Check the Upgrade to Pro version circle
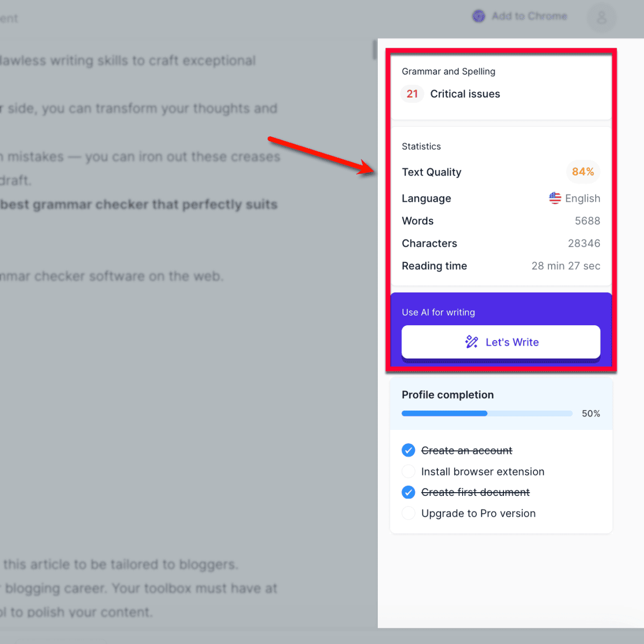 point(408,513)
